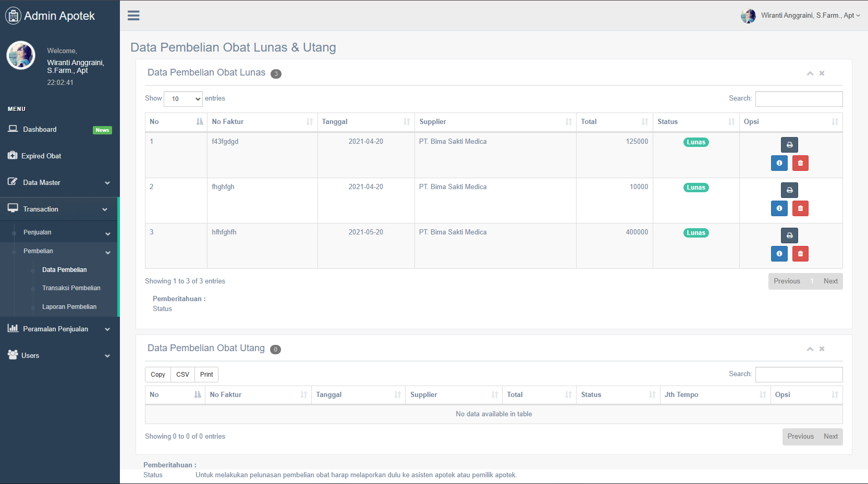The image size is (868, 484).
Task: Go to Expired Obat page
Action: (x=41, y=156)
